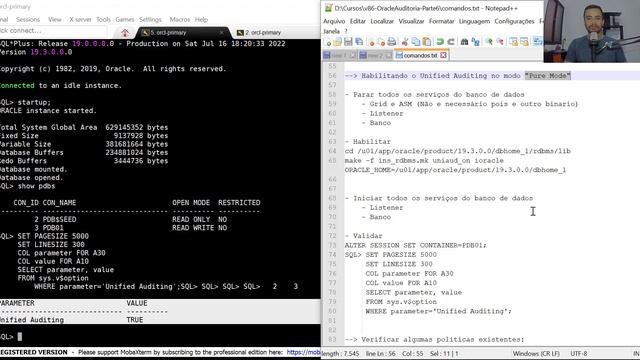Open the Formatar menu in Notepad++

tap(442, 21)
